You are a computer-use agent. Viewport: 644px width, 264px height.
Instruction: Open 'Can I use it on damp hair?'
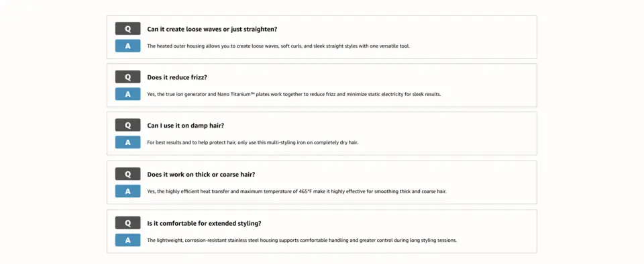[x=186, y=126]
